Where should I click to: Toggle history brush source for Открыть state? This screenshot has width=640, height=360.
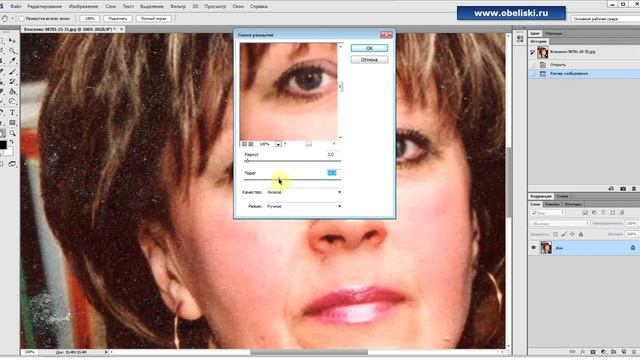532,65
